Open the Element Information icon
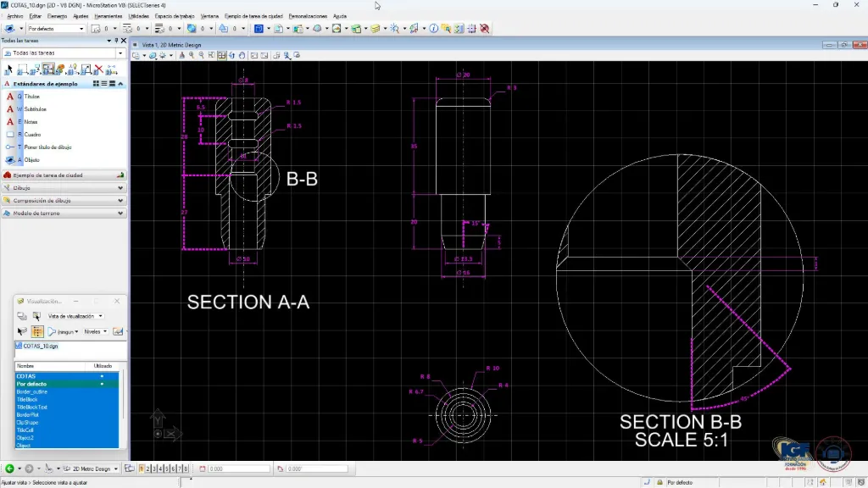This screenshot has width=868, height=488. (x=433, y=28)
